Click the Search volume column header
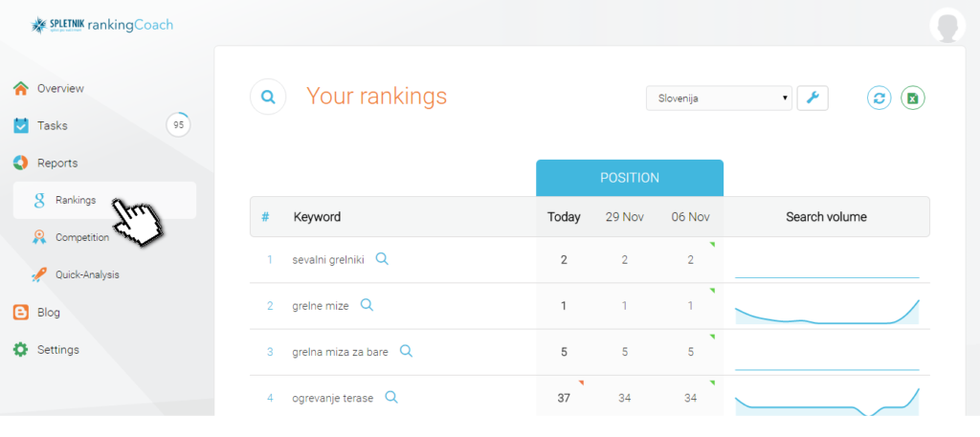The image size is (980, 437). point(826,217)
